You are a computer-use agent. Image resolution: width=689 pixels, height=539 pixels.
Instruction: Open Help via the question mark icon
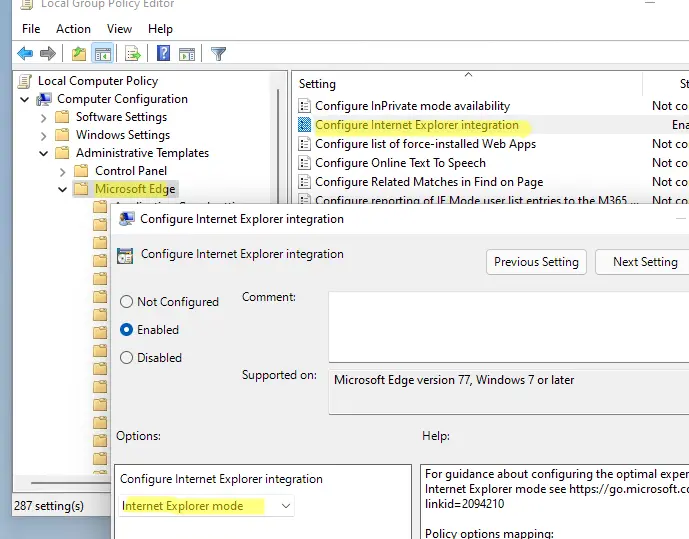163,54
